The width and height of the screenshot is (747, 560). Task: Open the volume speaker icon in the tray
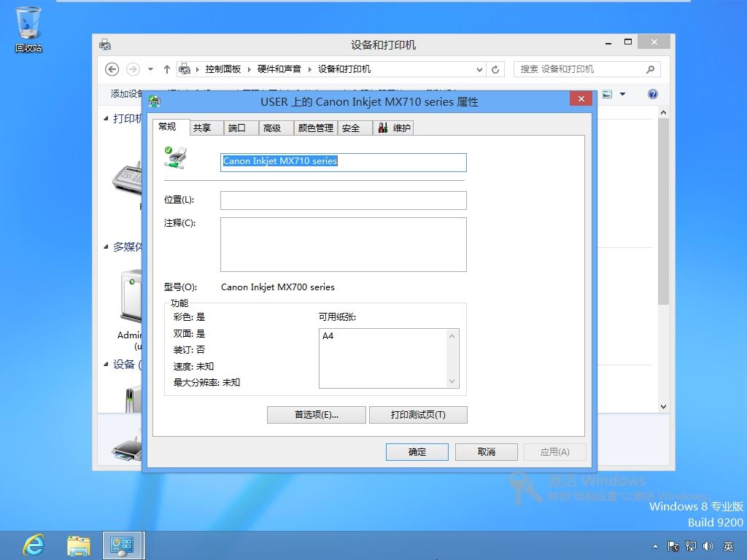pos(708,546)
